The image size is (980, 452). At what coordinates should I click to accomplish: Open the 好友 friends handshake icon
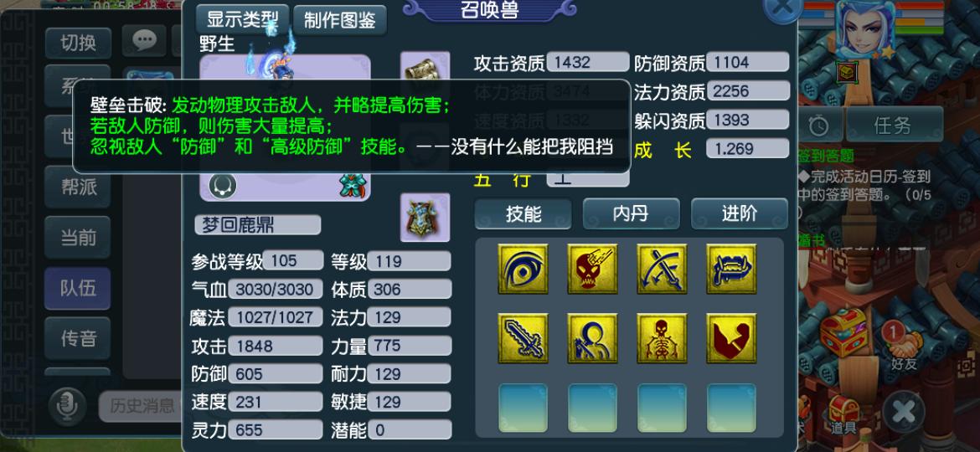click(903, 345)
